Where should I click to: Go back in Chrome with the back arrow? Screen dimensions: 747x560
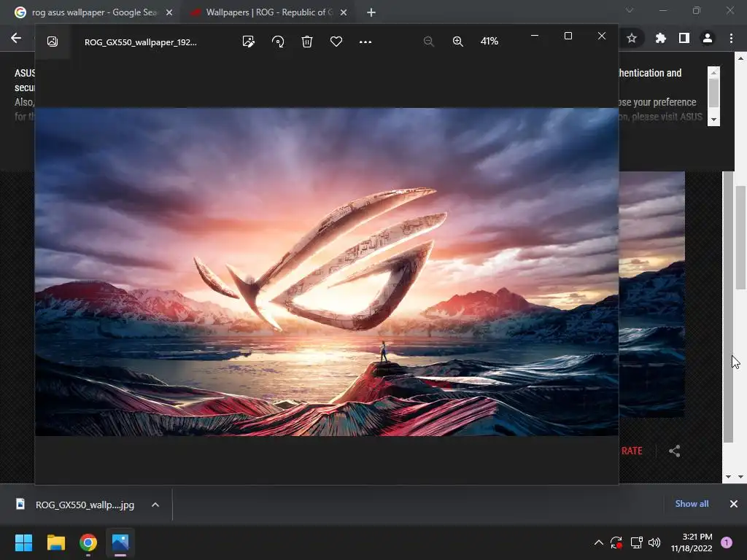point(16,38)
